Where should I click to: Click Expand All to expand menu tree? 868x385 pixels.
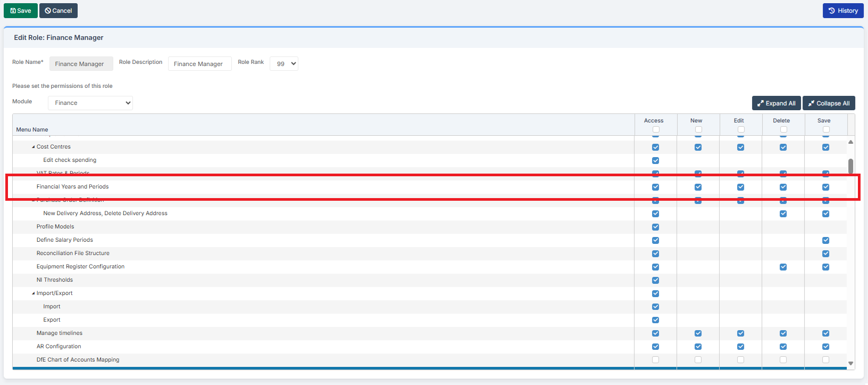pyautogui.click(x=776, y=103)
